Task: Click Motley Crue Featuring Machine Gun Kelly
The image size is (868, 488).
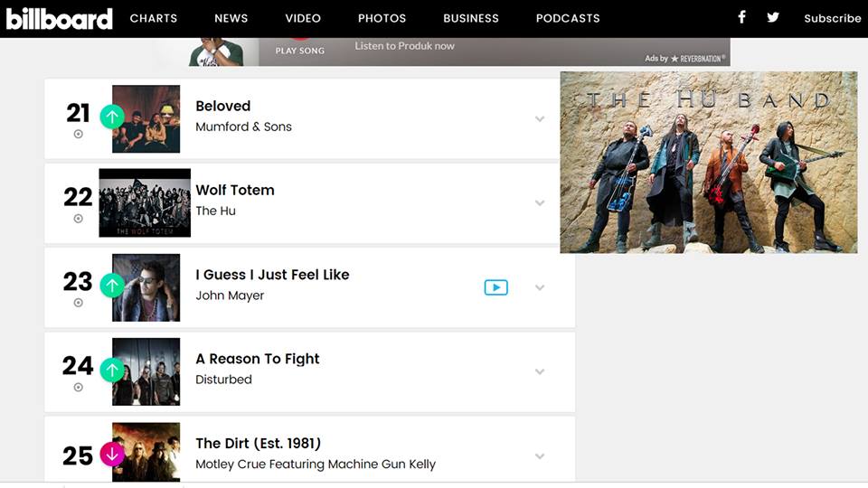Action: point(316,465)
